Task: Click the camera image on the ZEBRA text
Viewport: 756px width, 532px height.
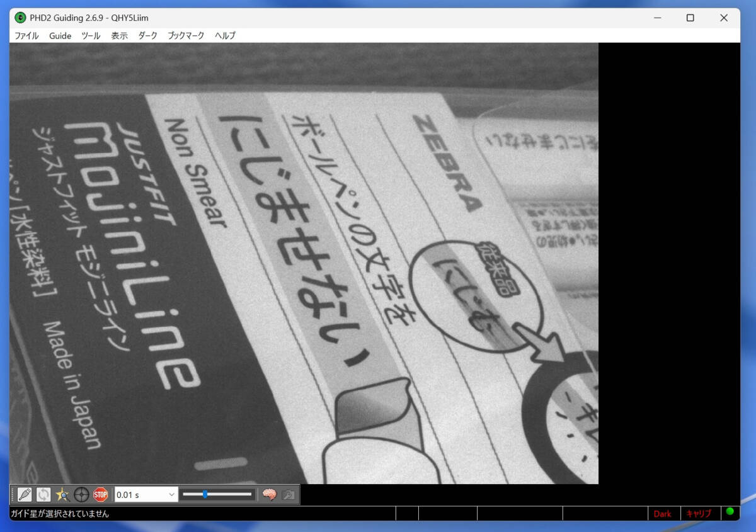Action: point(449,163)
